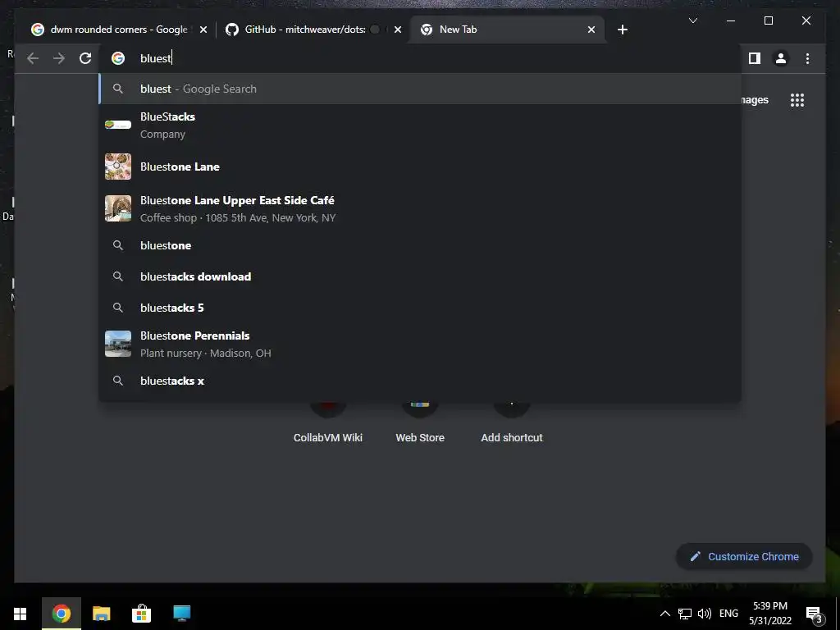This screenshot has height=630, width=840.
Task: Open Microsoft Store from the taskbar
Action: (x=141, y=614)
